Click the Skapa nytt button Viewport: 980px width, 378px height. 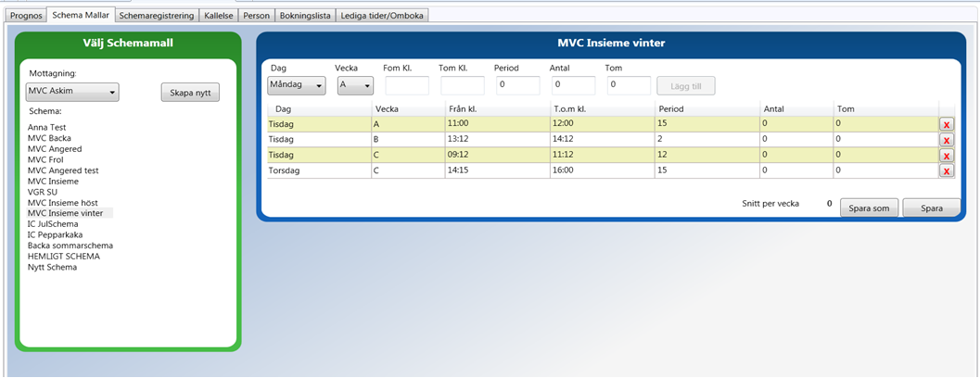click(190, 93)
